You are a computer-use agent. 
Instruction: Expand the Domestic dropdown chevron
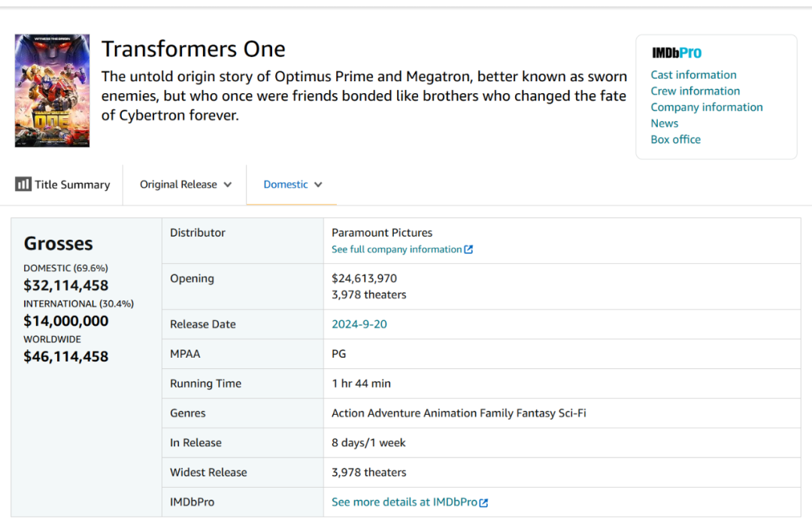pos(318,185)
